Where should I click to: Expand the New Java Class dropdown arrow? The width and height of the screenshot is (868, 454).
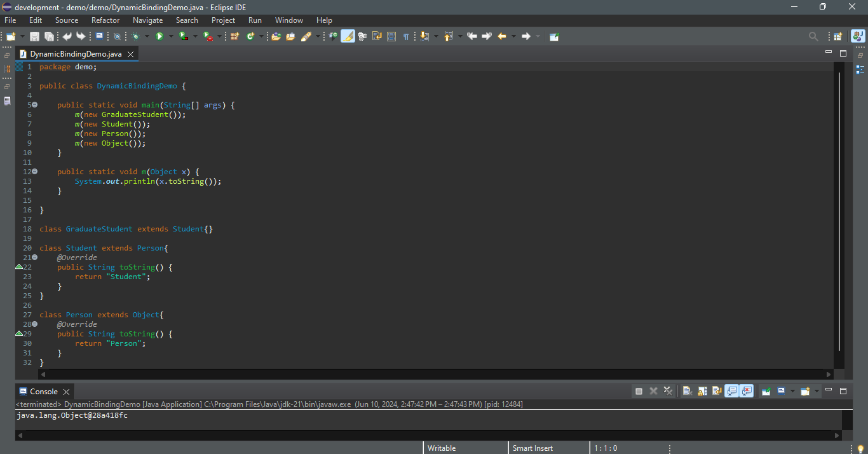261,37
